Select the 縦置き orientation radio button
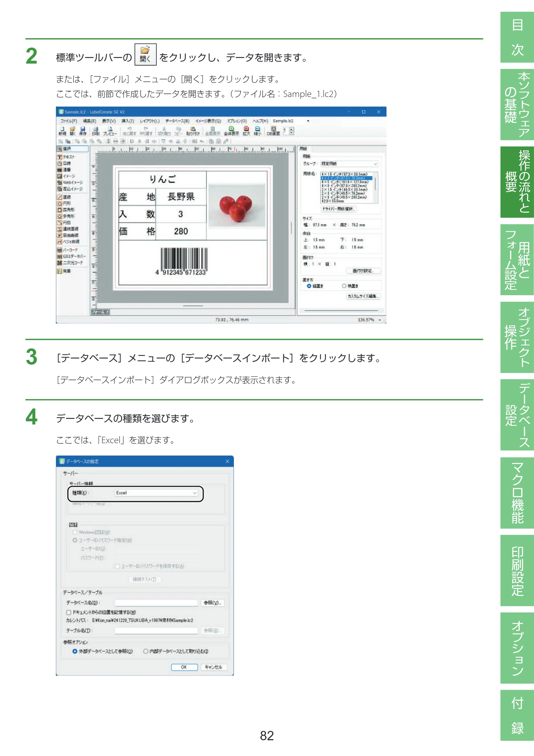The height and width of the screenshot is (756, 534). [309, 286]
